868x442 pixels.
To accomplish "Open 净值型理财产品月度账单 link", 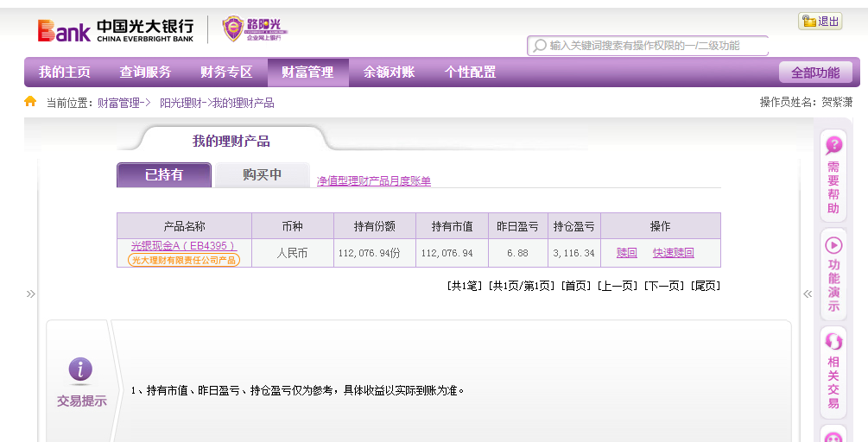I will [373, 180].
